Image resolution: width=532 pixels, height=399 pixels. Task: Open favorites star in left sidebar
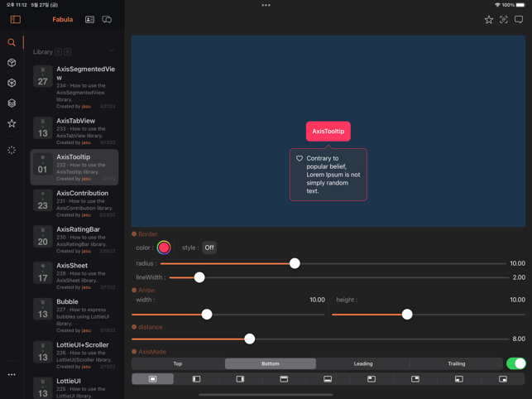12,123
